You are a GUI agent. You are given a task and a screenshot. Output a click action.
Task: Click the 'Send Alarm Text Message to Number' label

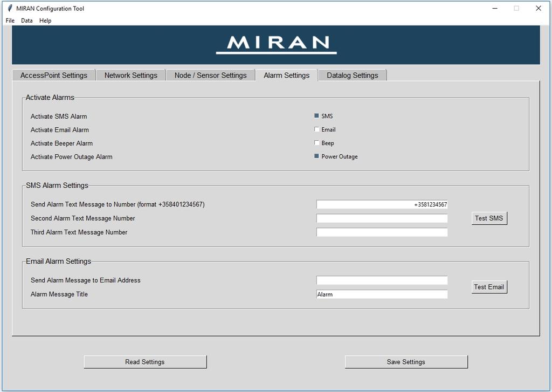(118, 204)
